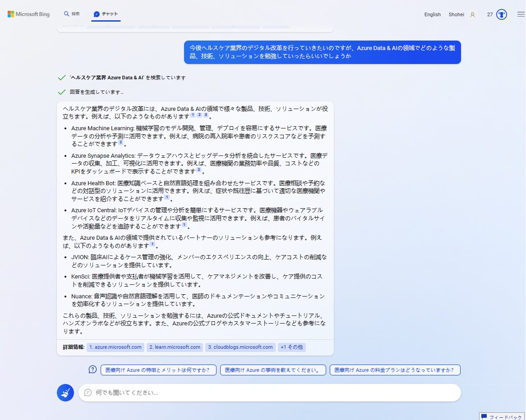
Task: Open the hamburger menu at top right
Action: coord(520,14)
